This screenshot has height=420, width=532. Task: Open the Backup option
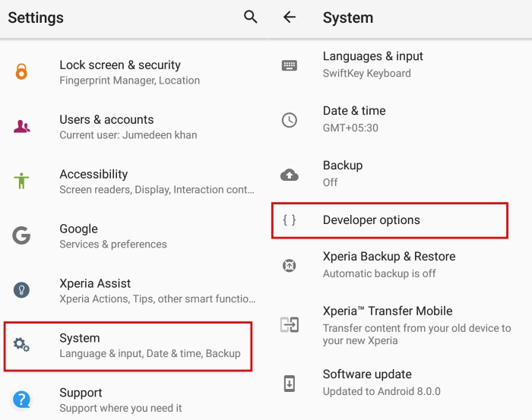click(x=399, y=174)
